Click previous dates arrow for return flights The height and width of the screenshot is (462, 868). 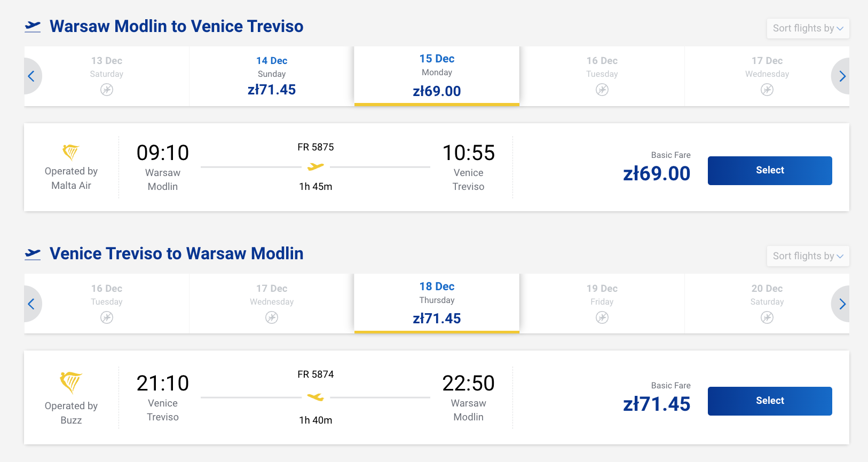(x=31, y=304)
